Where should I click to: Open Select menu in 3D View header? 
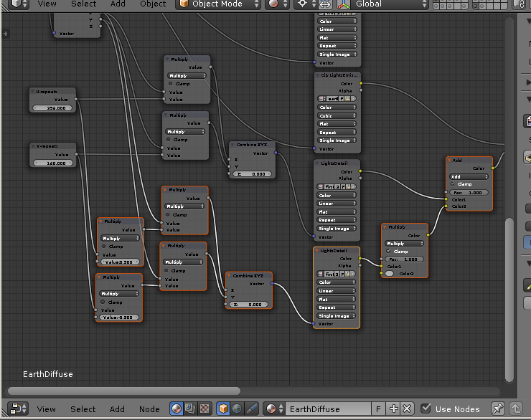point(84,4)
